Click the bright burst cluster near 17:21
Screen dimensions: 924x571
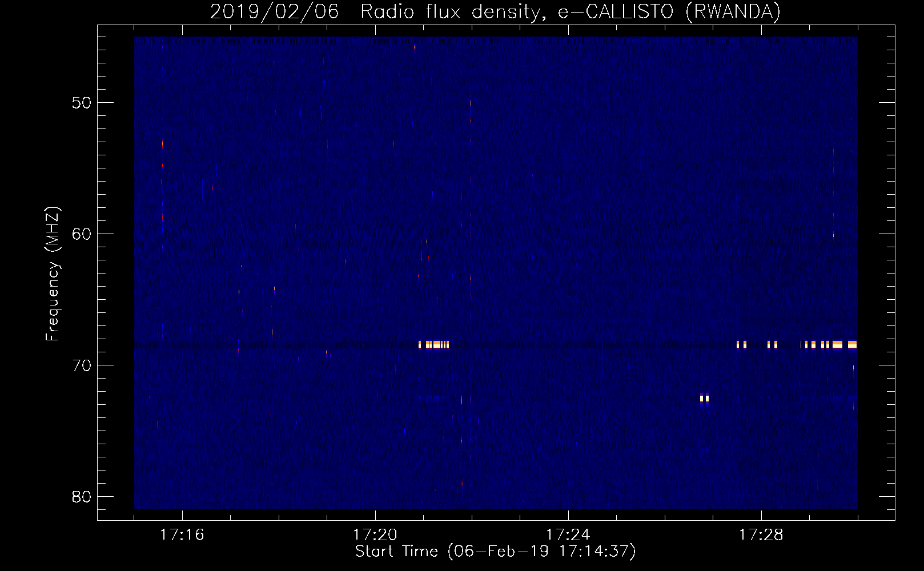tap(434, 344)
